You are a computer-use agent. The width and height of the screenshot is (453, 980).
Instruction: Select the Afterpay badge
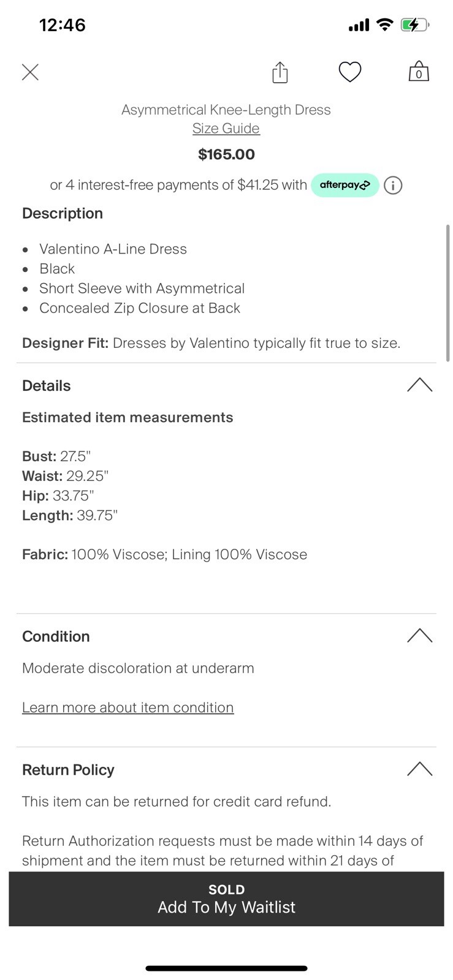[x=345, y=185]
